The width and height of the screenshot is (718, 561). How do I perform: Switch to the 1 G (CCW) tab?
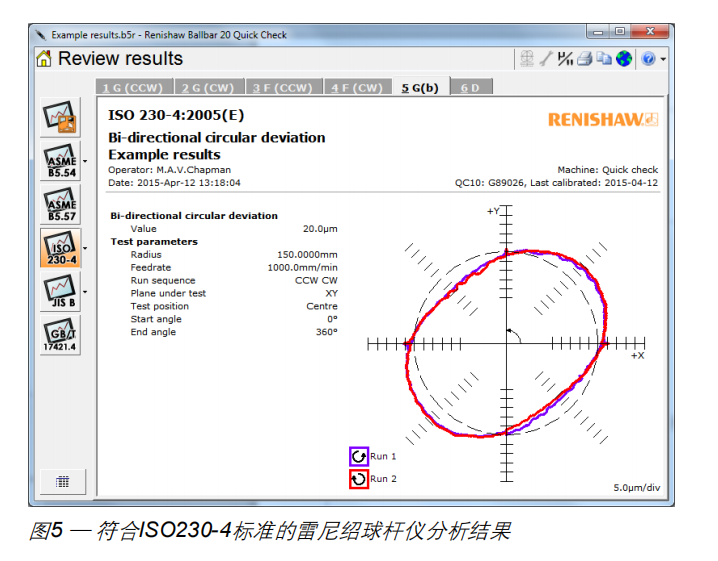point(133,87)
